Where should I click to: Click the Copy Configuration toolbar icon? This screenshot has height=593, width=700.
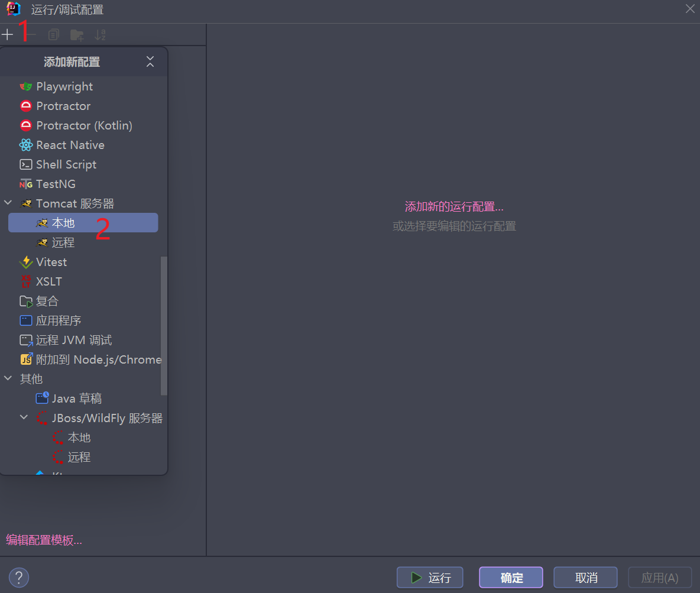coord(54,34)
